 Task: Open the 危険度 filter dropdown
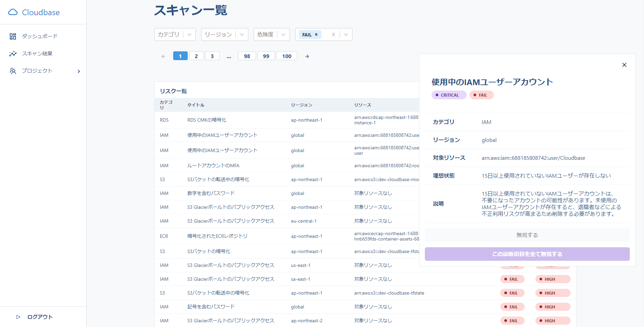[x=272, y=34]
